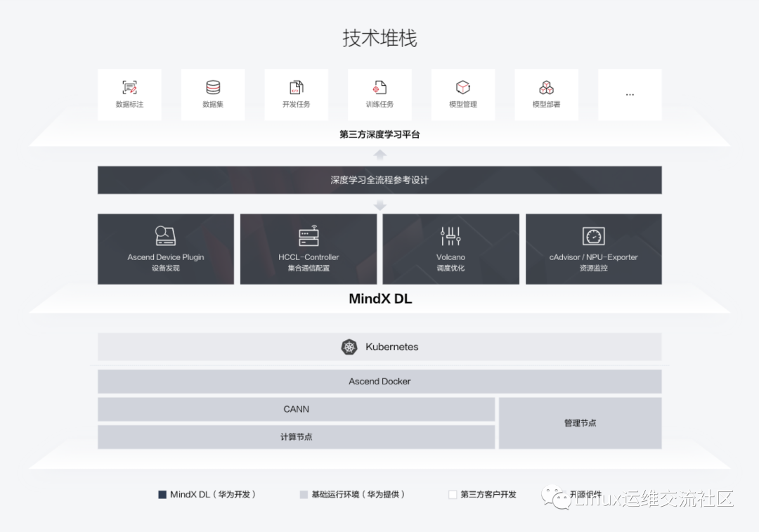This screenshot has width=759, height=532.
Task: Click the 开发任务 development task icon
Action: 297,88
